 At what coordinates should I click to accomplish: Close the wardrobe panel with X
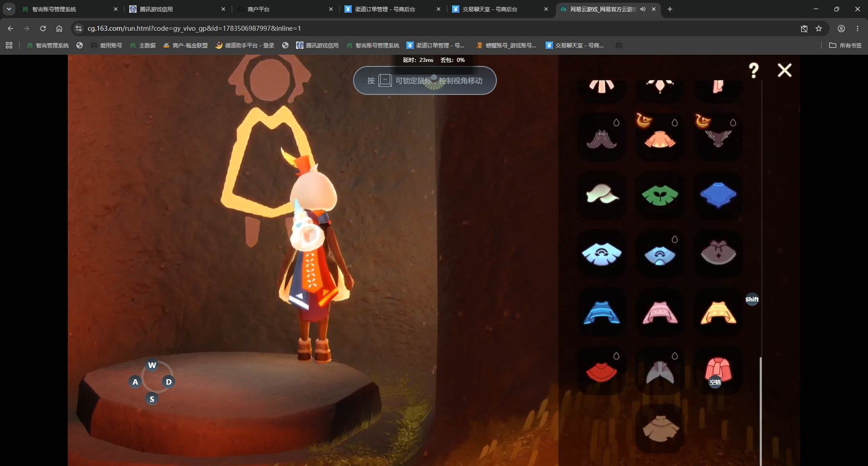pos(784,70)
